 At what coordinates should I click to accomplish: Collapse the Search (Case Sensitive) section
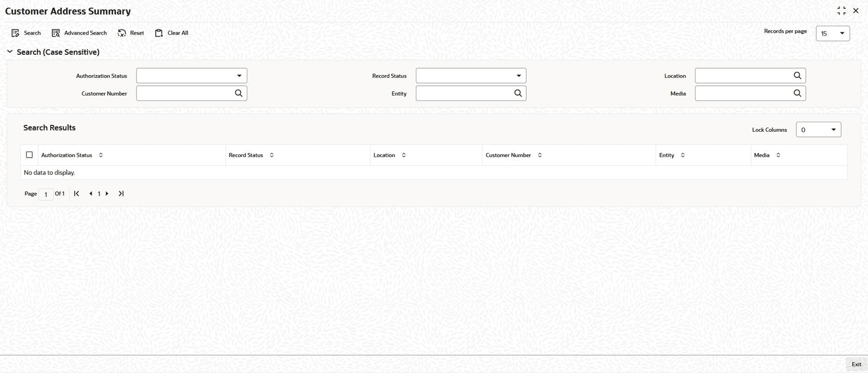click(x=10, y=52)
